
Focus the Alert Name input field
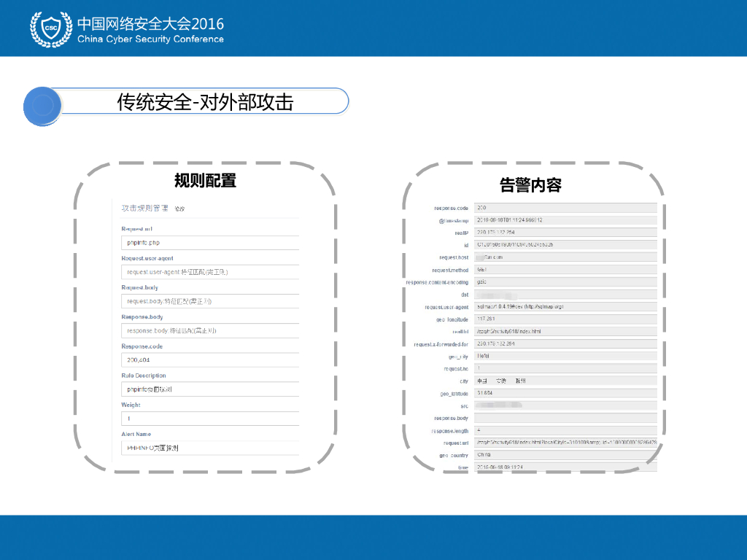pyautogui.click(x=210, y=448)
